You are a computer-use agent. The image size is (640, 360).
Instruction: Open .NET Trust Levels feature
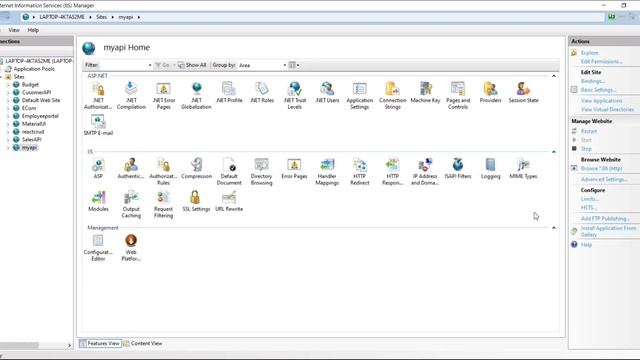click(x=294, y=95)
